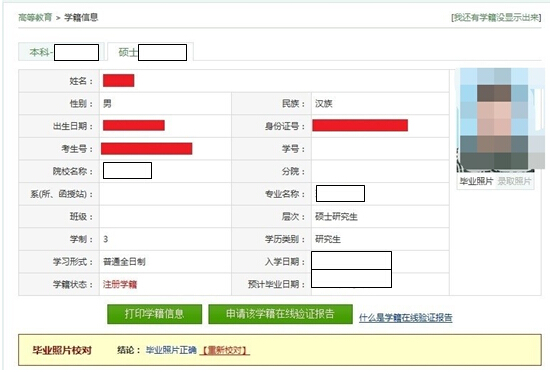Click the 注册学籍 status text
Screen dimensions: 550x372
pos(120,284)
